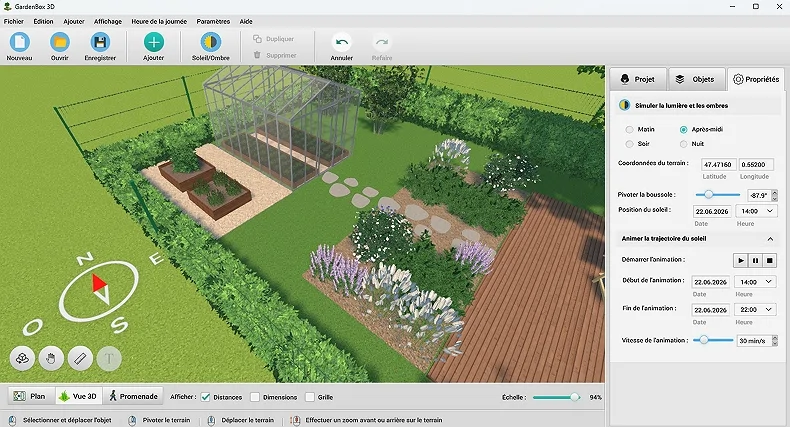
Task: Click the mouse icon beside Sélectionner et déplacer
Action: [13, 420]
